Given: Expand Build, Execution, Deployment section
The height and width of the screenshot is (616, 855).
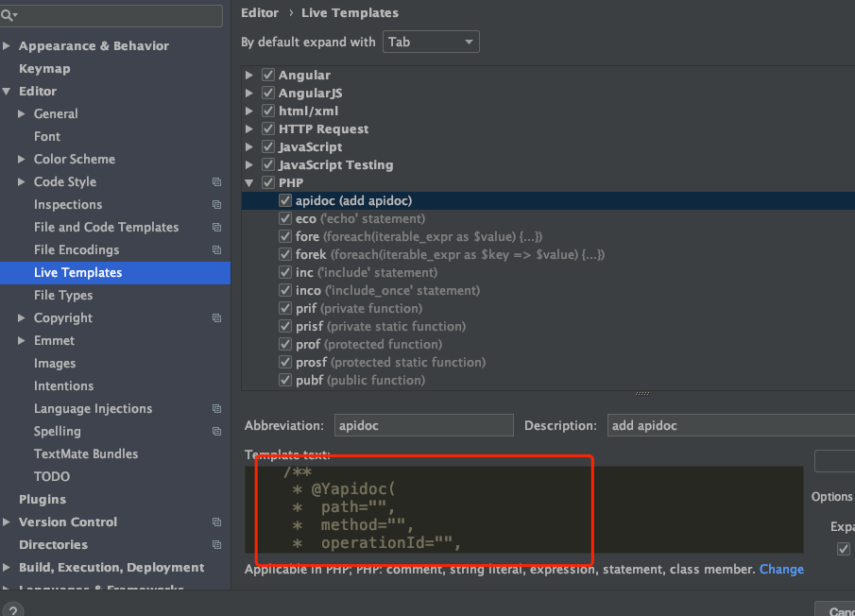Looking at the screenshot, I should [7, 568].
